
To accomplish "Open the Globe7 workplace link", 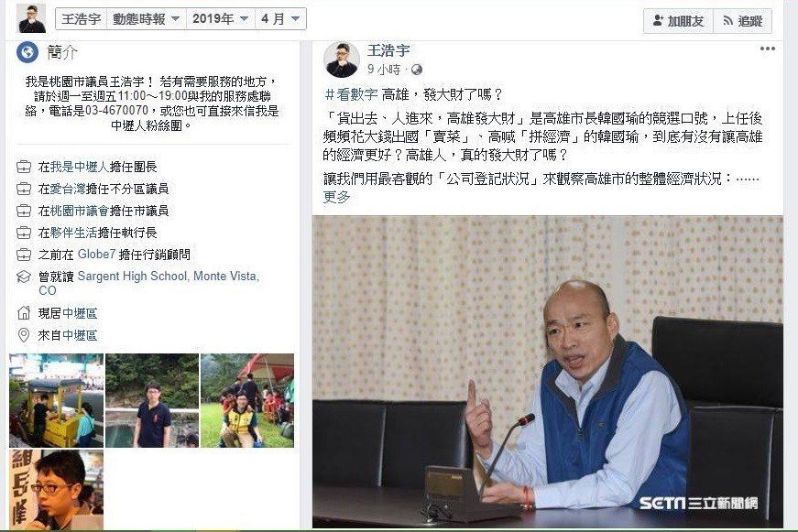I will pyautogui.click(x=97, y=254).
